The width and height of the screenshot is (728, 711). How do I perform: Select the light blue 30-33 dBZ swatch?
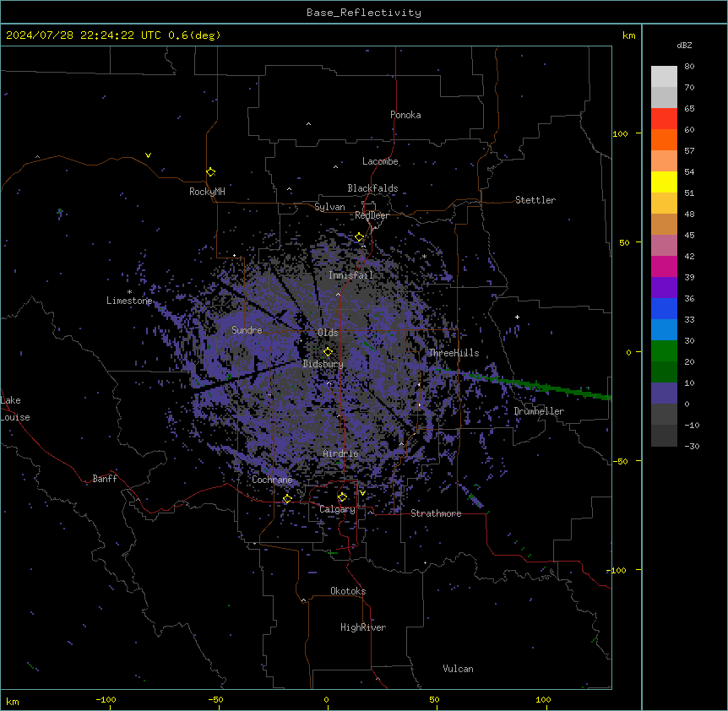[664, 330]
